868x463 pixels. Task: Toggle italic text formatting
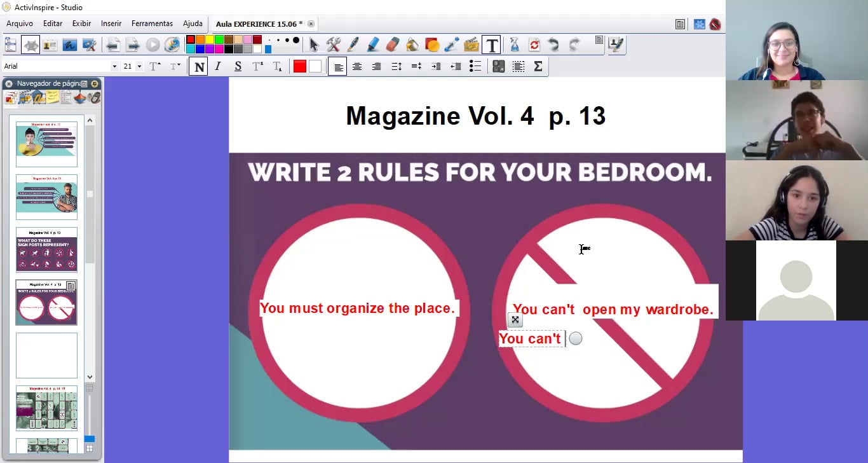click(218, 66)
